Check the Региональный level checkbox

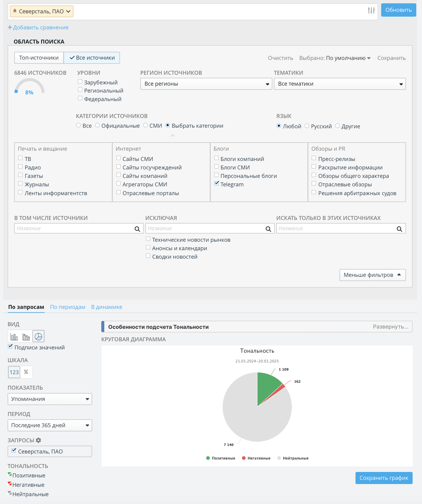(x=80, y=90)
